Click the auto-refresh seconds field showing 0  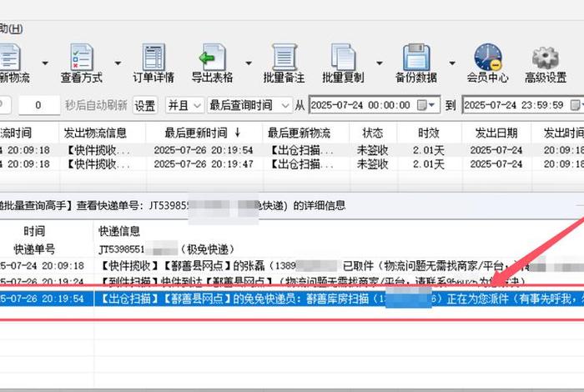click(39, 105)
